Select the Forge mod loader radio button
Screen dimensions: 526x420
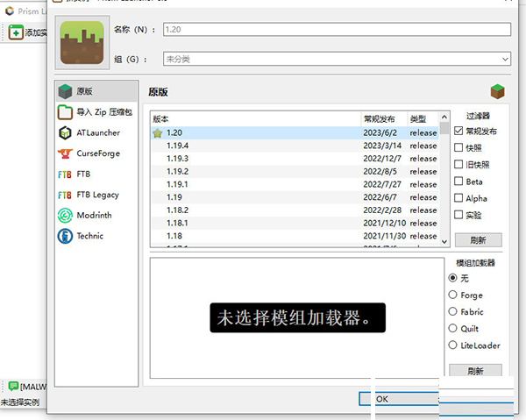click(x=453, y=295)
